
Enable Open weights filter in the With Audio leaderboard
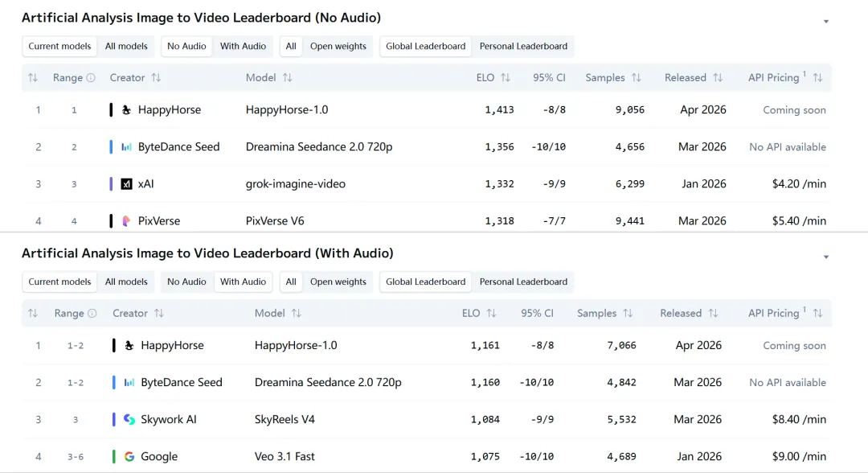(338, 282)
